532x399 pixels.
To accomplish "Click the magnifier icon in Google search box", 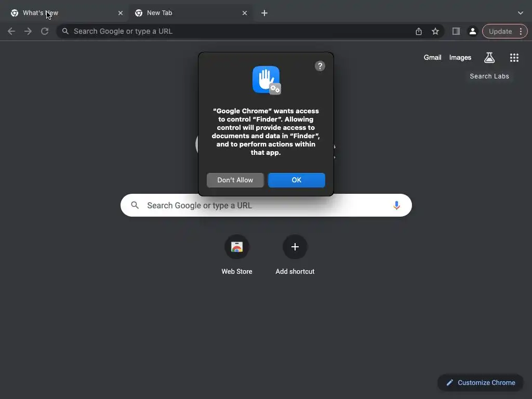I will 135,205.
